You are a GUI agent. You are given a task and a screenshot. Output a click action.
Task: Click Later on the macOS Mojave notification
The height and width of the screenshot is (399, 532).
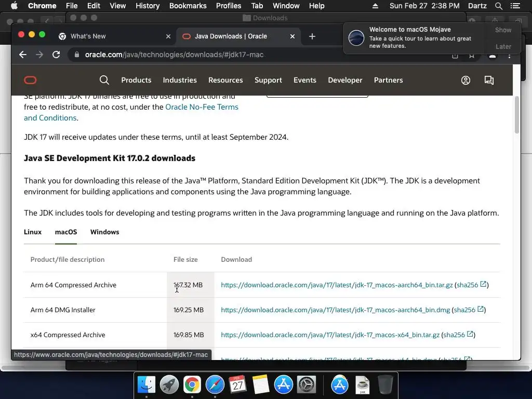point(503,46)
